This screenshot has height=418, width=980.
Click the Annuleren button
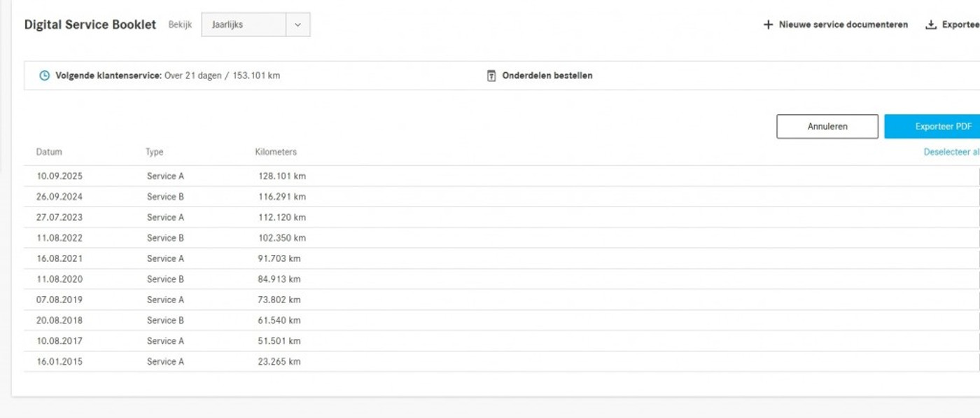(827, 127)
